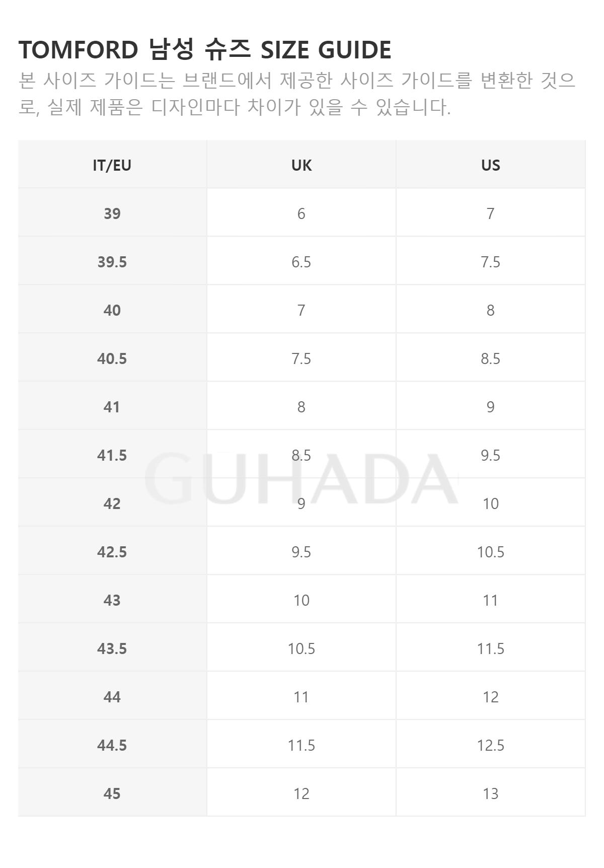Image resolution: width=604 pixels, height=868 pixels.
Task: Click UK size 10 in row 43
Action: (x=301, y=600)
